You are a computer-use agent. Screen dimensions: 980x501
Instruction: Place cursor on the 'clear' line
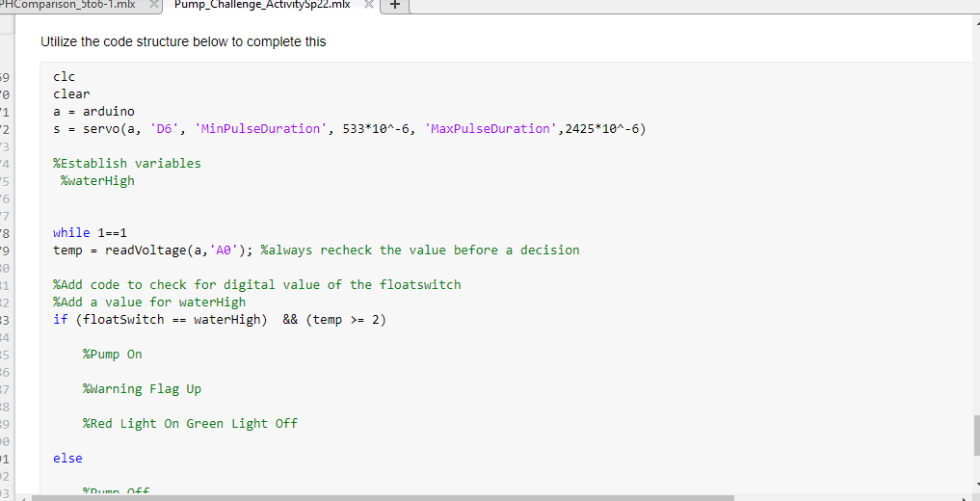tap(71, 94)
